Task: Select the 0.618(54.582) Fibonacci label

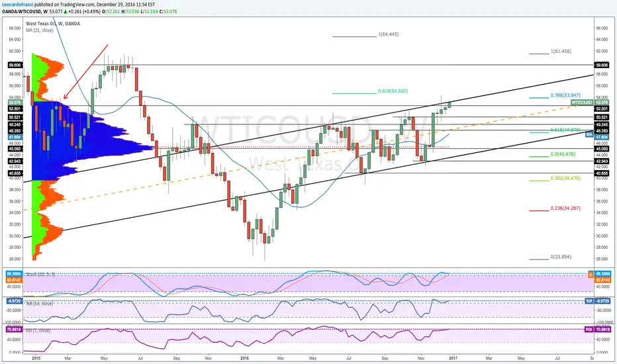Action: pos(393,91)
